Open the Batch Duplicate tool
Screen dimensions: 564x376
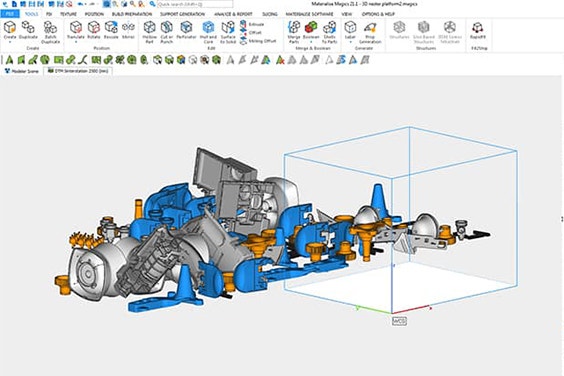click(x=50, y=32)
